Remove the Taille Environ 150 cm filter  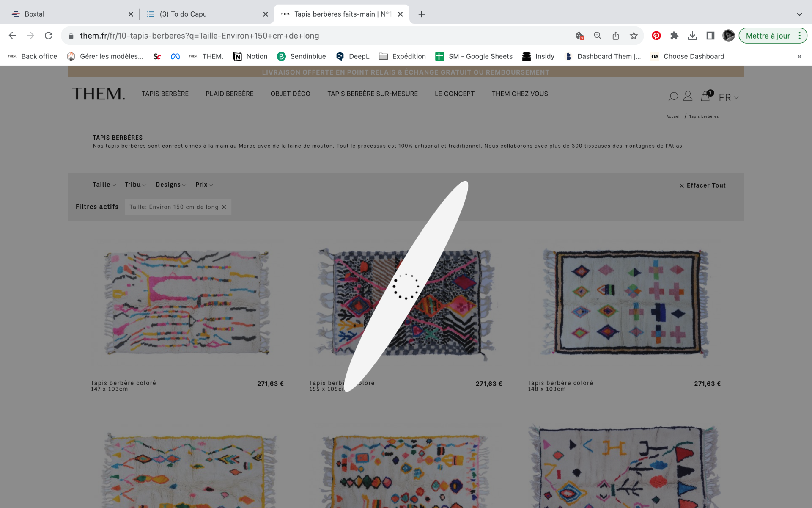pos(224,207)
